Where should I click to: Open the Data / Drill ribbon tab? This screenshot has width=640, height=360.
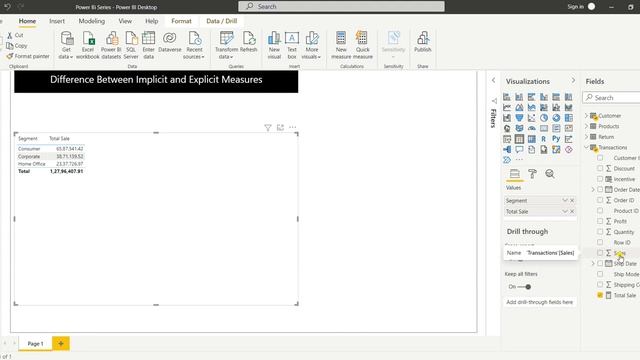pos(222,21)
